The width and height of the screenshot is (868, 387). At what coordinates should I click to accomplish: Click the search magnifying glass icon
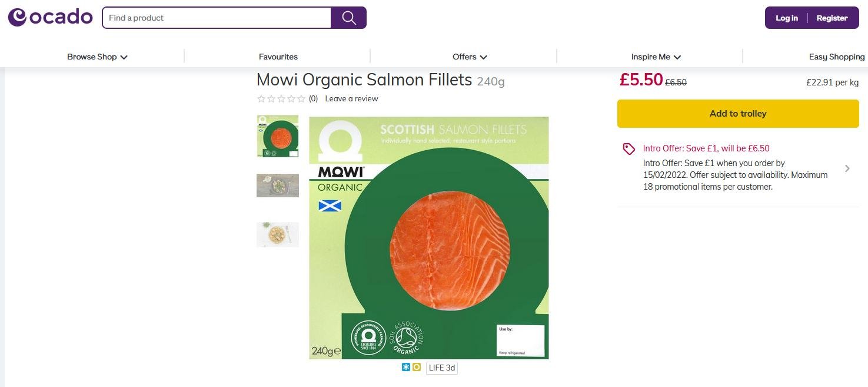[348, 18]
